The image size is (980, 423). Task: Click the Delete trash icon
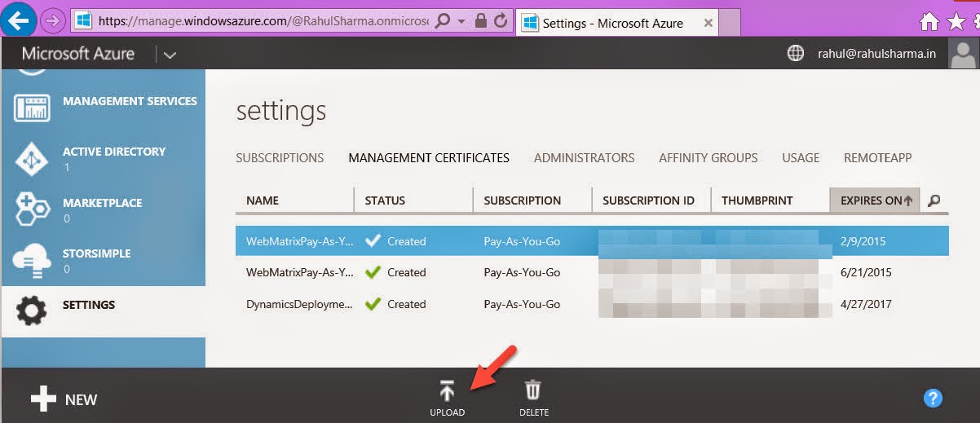pos(533,391)
